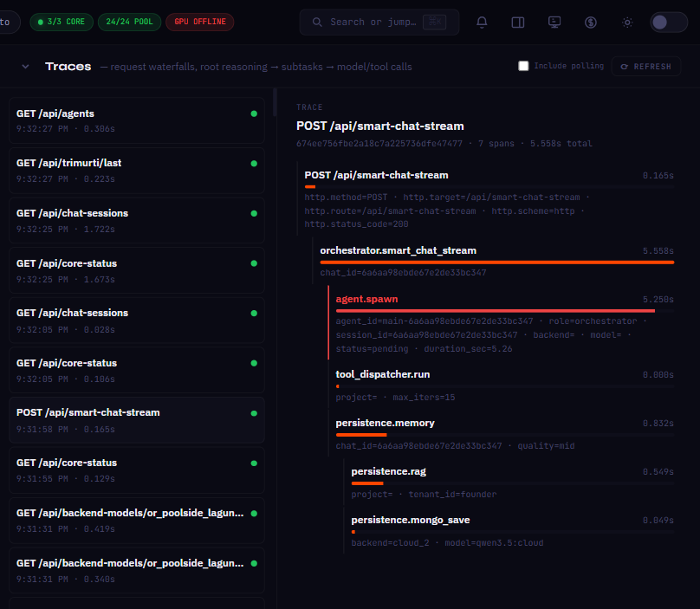Enable the Include polling checkbox
Screen dimensions: 700x609
coord(523,66)
